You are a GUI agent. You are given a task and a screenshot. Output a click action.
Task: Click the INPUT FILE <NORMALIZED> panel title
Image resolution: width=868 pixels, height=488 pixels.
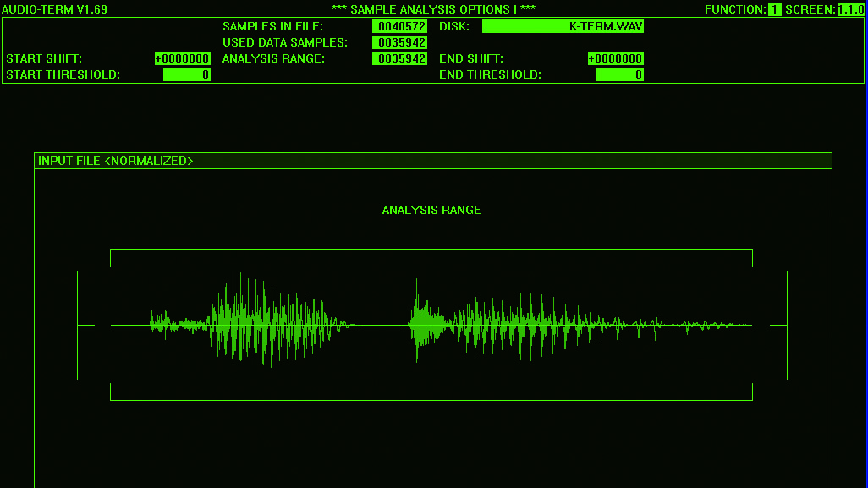click(x=116, y=161)
